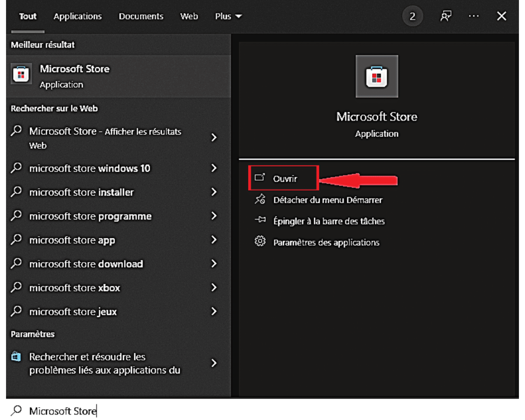
Task: Click the search magnifier beside windows 10 suggestion
Action: (x=16, y=168)
